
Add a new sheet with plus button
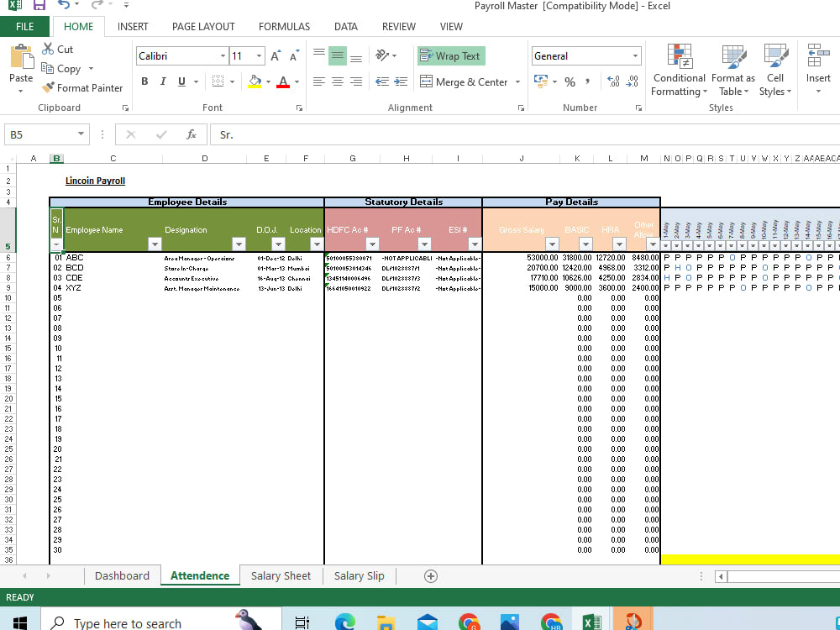(x=431, y=576)
